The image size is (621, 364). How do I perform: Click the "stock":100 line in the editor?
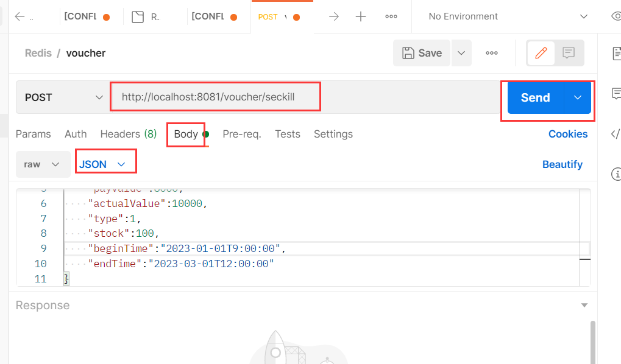tap(123, 234)
